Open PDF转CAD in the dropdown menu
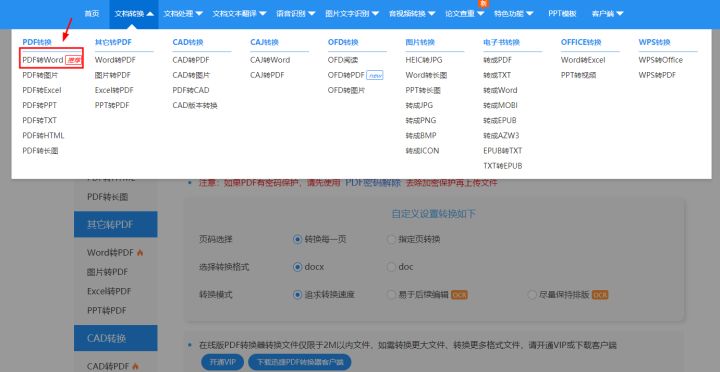The width and height of the screenshot is (720, 372). 191,90
